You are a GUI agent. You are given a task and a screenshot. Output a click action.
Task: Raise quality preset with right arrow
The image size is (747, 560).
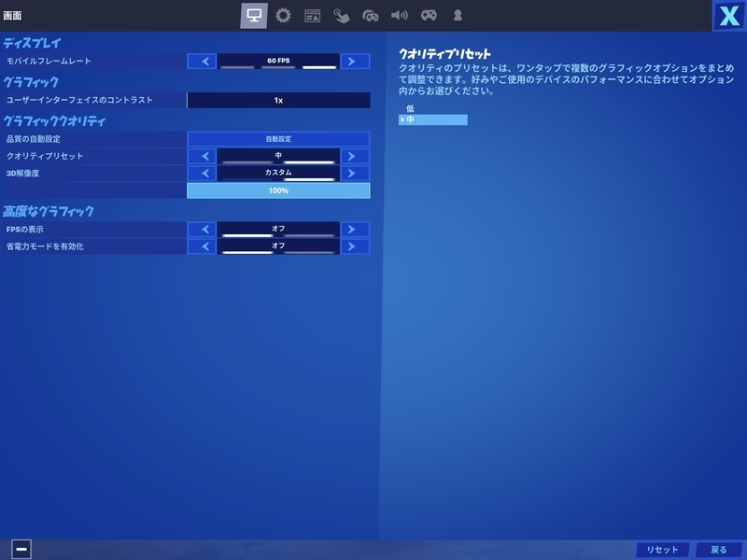[355, 156]
